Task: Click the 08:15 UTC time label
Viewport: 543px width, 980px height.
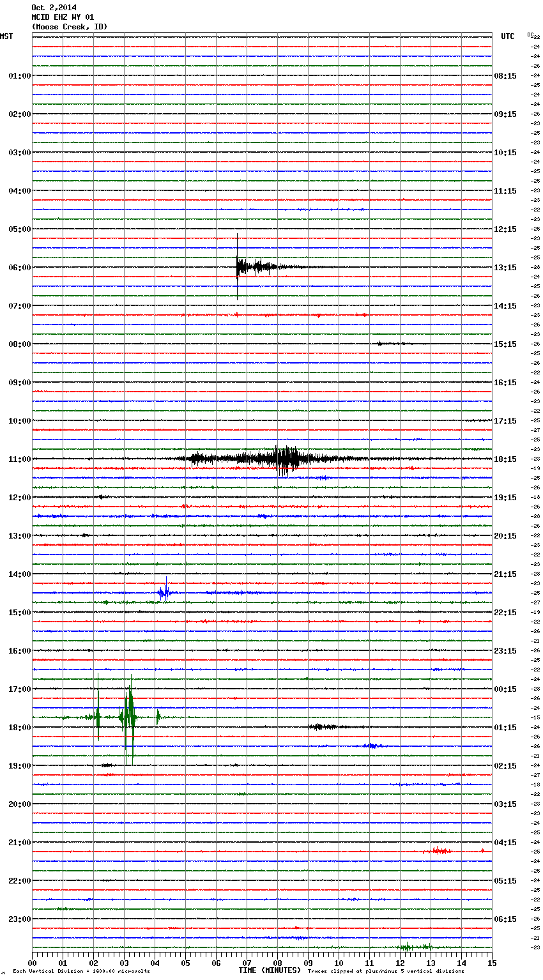Action: pos(505,76)
